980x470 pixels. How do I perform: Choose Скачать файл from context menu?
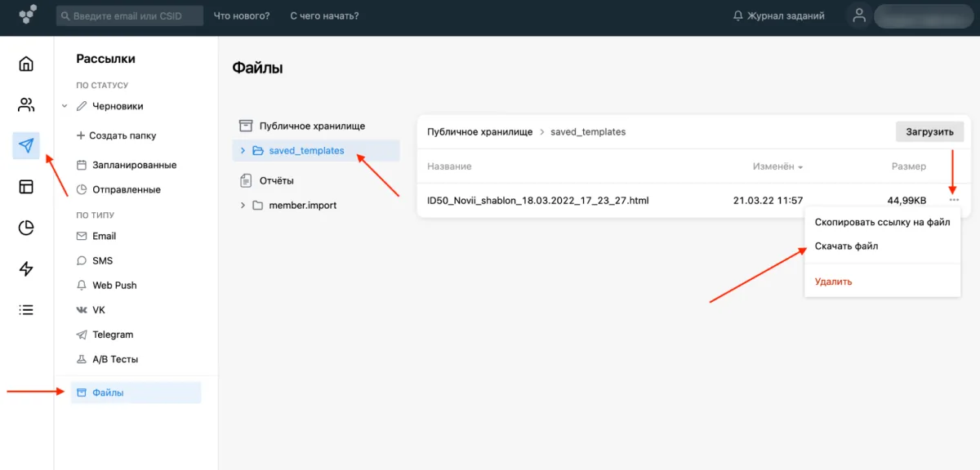(x=846, y=246)
